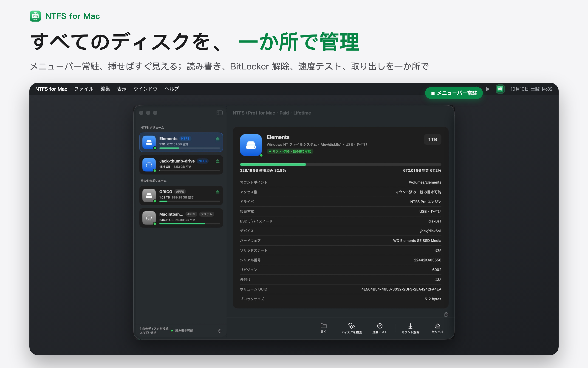Viewport: 588px width, 368px height.
Task: Click the ORICO usage bar in sidebar
Action: tap(189, 201)
